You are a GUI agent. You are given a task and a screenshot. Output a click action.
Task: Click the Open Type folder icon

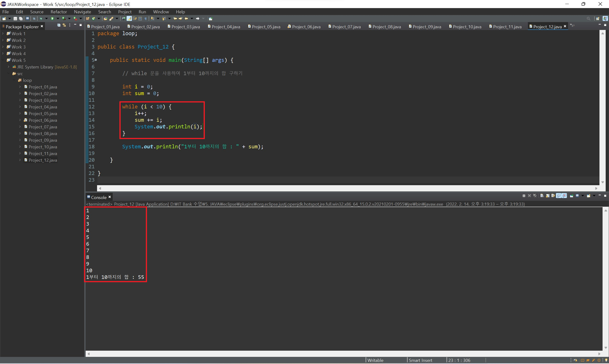106,19
